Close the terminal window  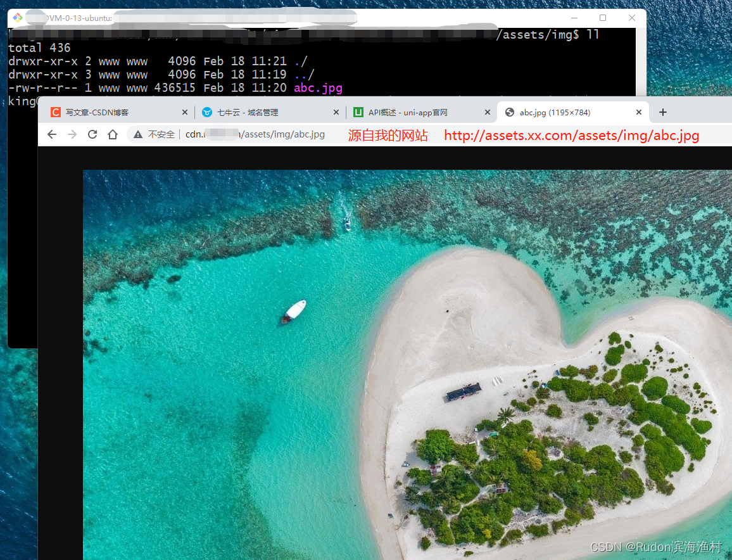631,18
